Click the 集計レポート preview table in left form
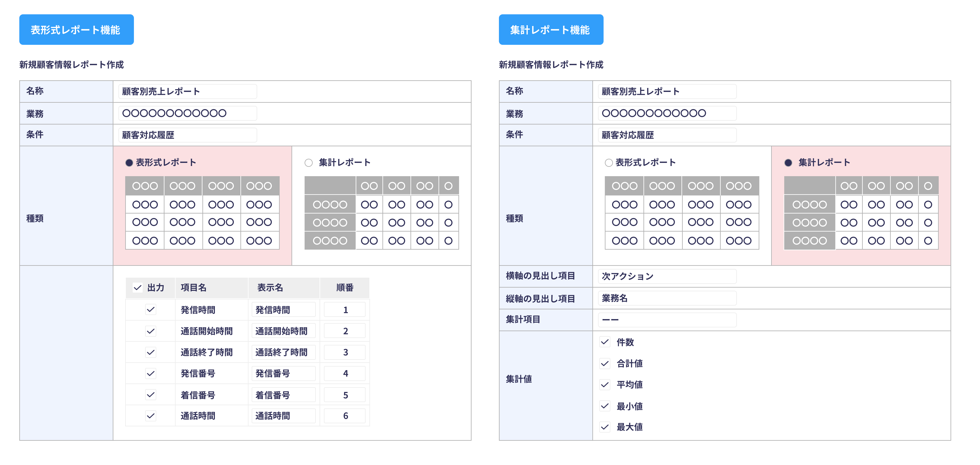Screen dimensions: 980x465 382,213
